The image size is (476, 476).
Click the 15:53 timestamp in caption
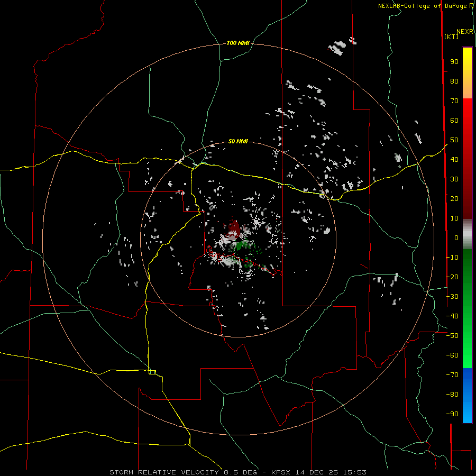354,472
